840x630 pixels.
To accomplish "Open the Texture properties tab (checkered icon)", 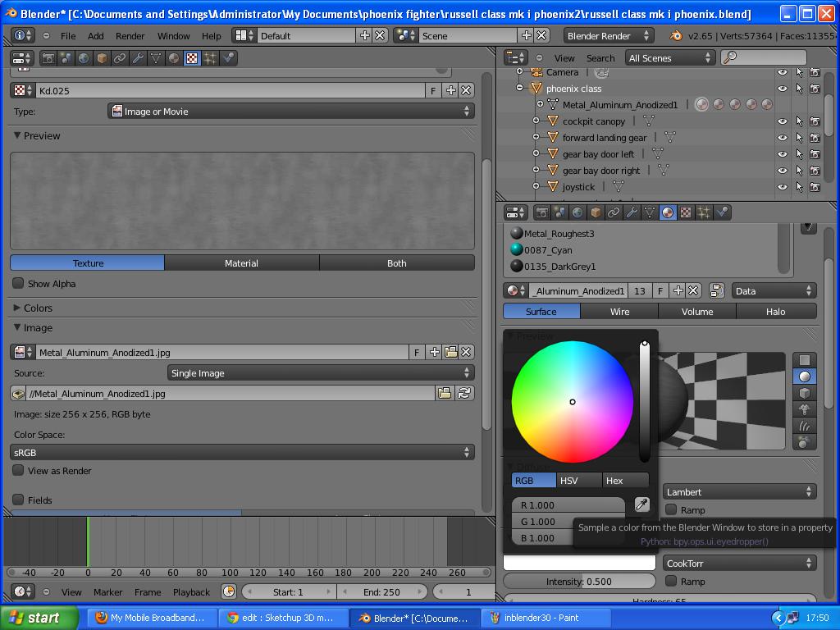I will [686, 212].
